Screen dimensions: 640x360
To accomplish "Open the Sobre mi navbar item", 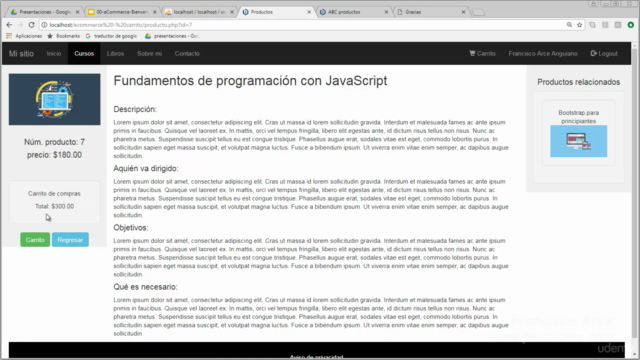I will click(x=149, y=53).
